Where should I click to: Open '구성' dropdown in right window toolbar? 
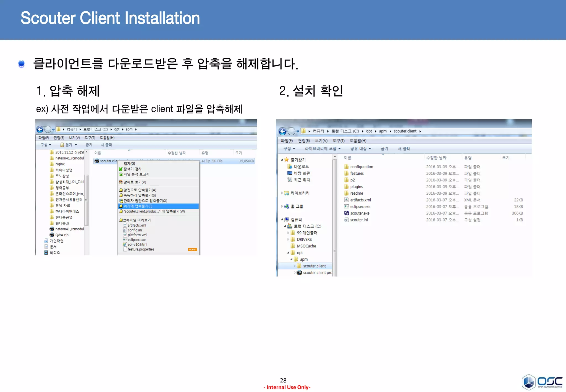(x=289, y=149)
